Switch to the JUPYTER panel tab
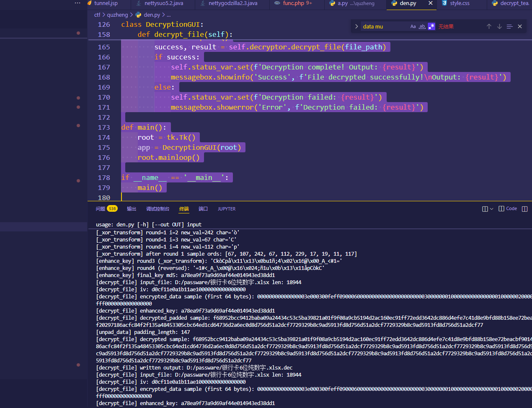Screen dimensions: 532x408 pyautogui.click(x=227, y=209)
